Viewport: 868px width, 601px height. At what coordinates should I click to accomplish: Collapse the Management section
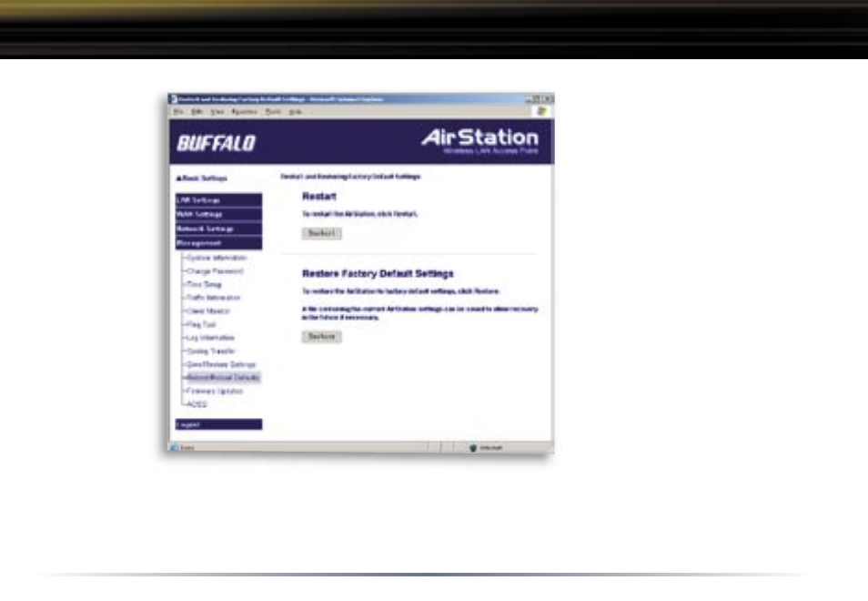pos(218,243)
